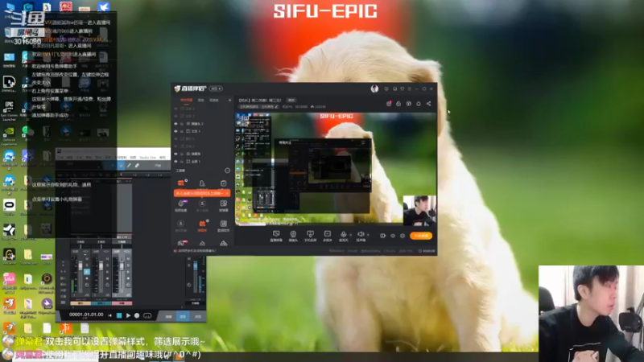Play in the Studio One transport
This screenshot has width=644, height=362.
128,315
